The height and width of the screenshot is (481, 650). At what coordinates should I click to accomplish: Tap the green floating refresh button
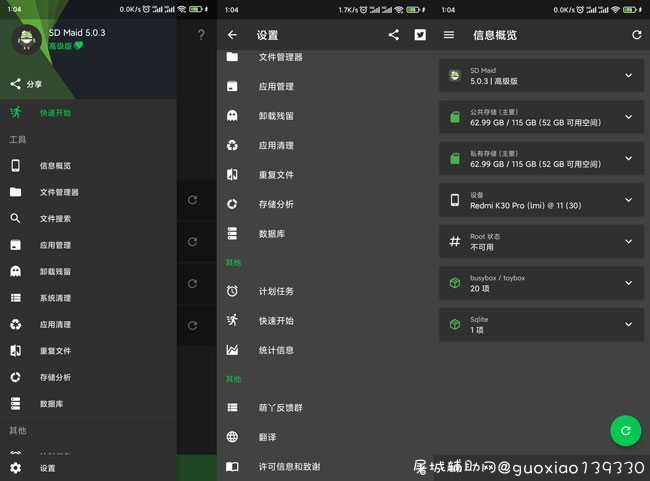[x=626, y=431]
